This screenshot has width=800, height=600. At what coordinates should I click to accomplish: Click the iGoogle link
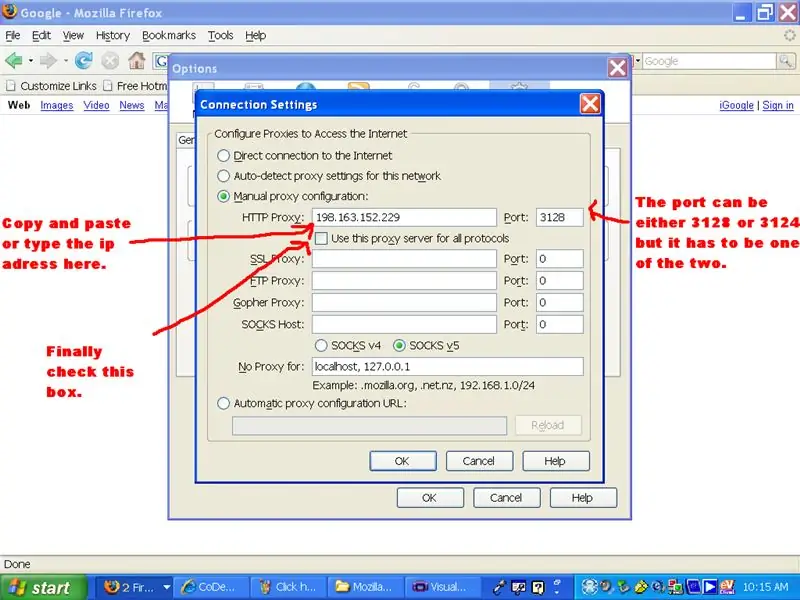click(736, 105)
